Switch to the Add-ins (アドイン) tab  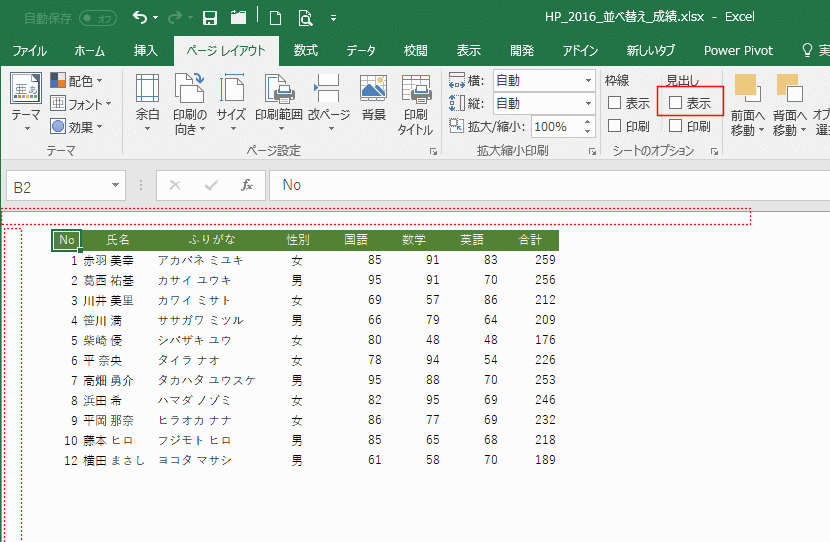point(580,51)
